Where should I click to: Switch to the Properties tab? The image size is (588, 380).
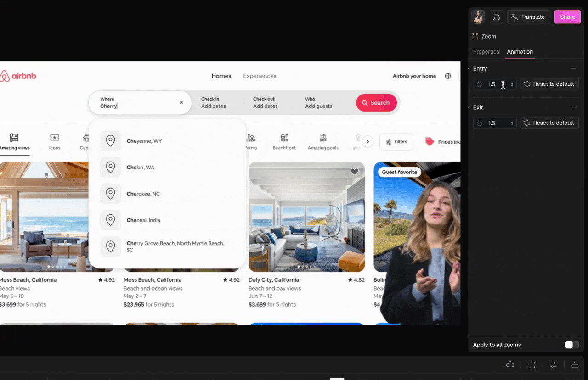[x=486, y=52]
